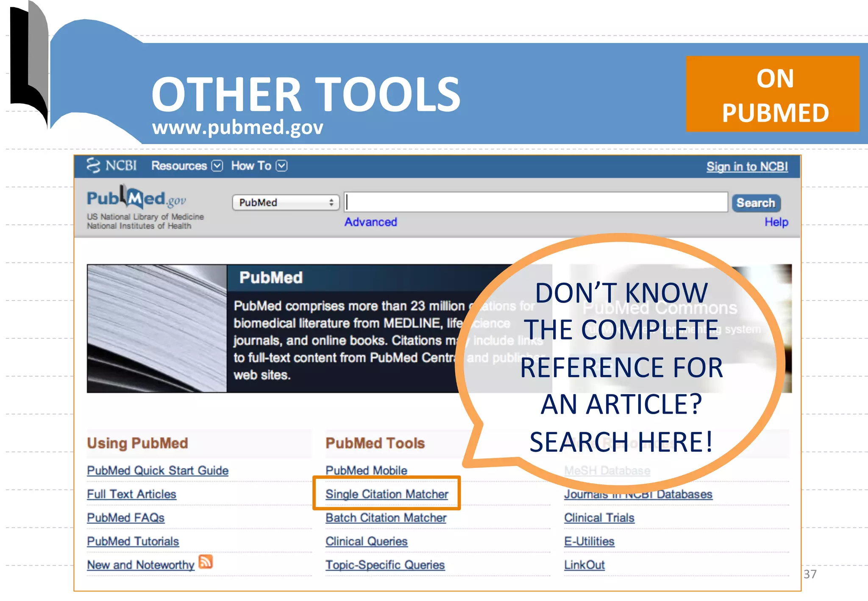The width and height of the screenshot is (868, 601).
Task: Open Clinical Queries link
Action: point(366,541)
